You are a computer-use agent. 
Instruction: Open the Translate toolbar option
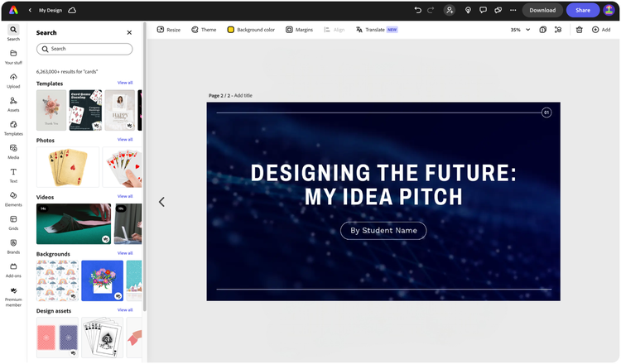[376, 30]
